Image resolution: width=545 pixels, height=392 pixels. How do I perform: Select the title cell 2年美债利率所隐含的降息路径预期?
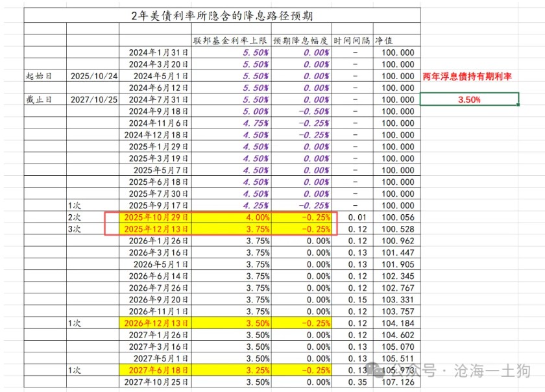[x=222, y=16]
